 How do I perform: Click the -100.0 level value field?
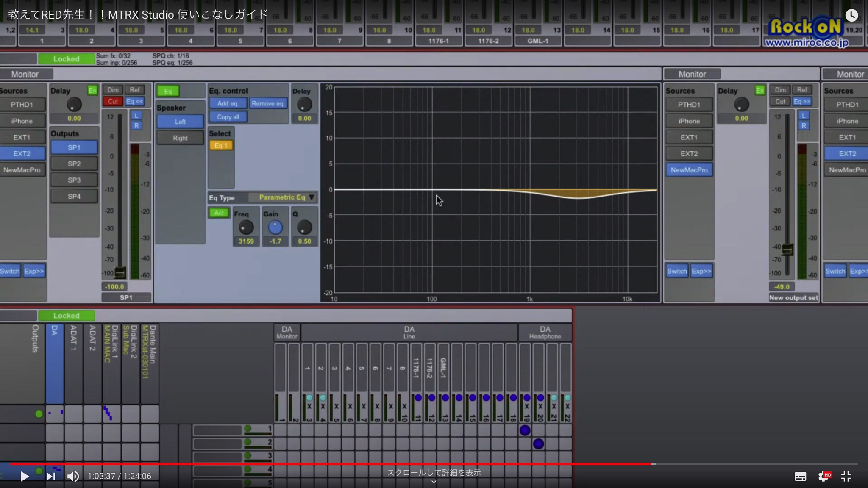click(x=114, y=287)
